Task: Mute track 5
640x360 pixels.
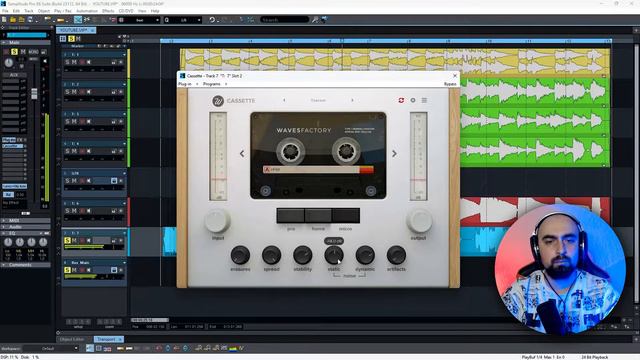Action: [74, 181]
